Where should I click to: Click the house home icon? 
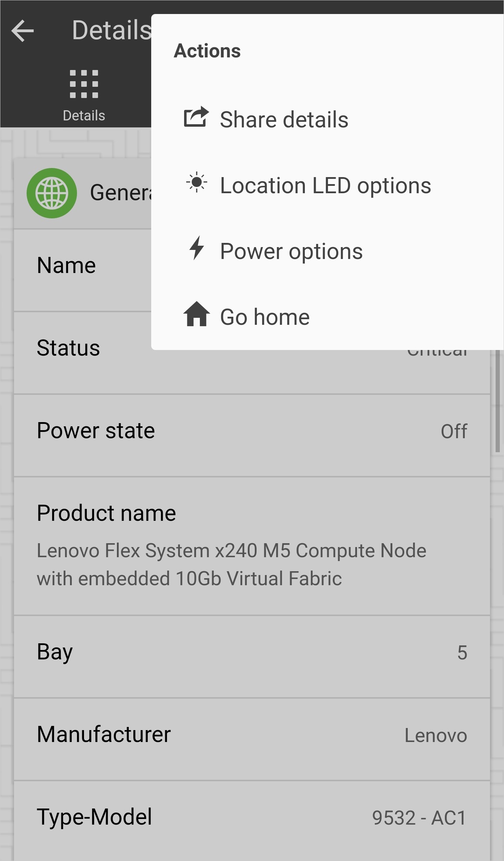[x=196, y=314]
